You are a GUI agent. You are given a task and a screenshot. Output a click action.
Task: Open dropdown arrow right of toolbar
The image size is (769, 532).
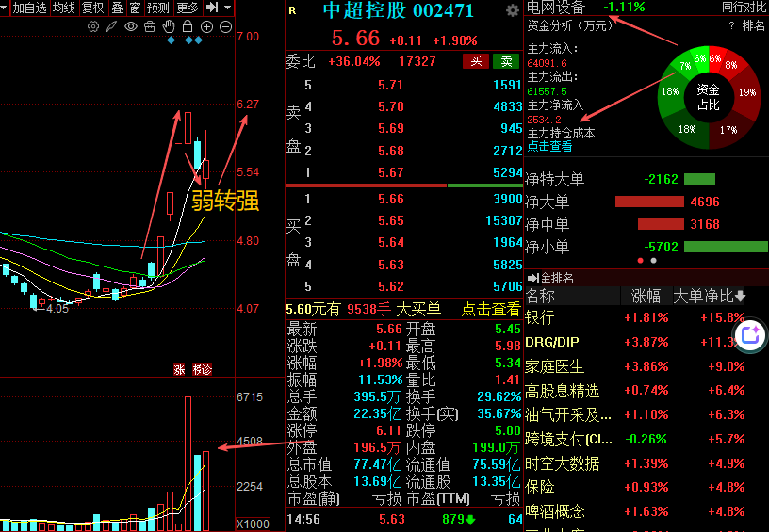227,8
